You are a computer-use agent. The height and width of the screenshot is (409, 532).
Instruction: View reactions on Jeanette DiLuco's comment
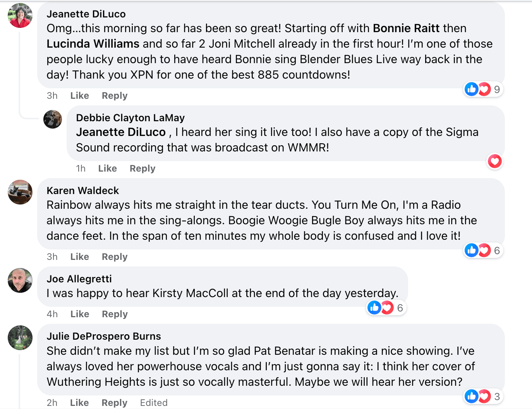[x=482, y=89]
